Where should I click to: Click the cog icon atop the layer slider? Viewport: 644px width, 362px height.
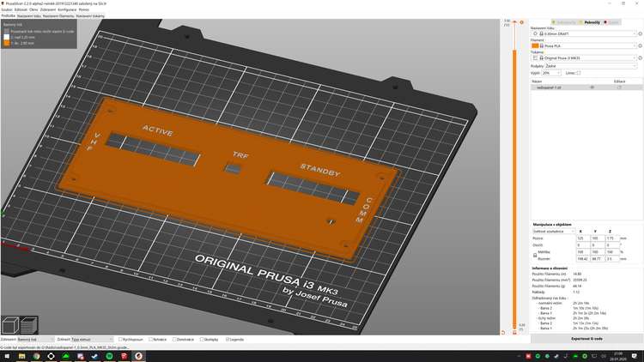[x=521, y=22]
